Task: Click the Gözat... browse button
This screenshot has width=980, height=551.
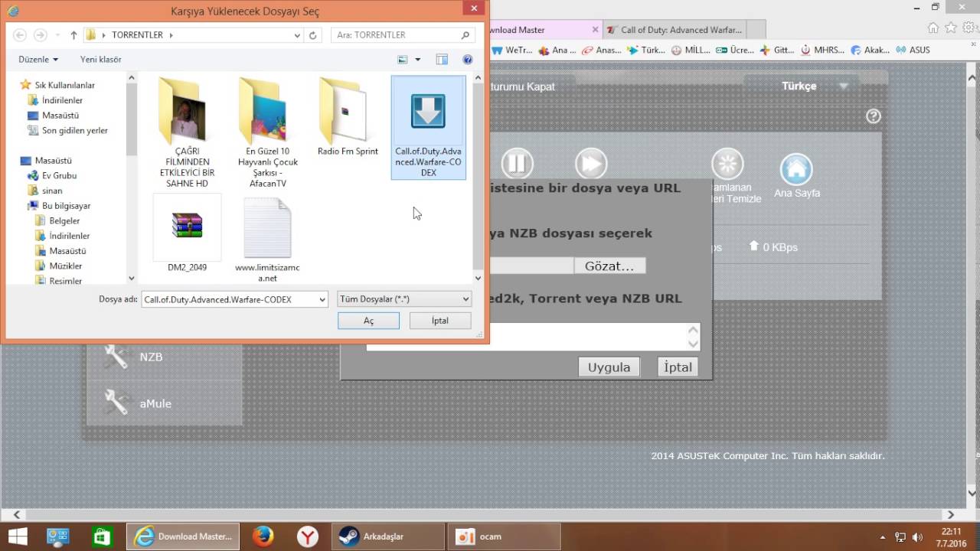Action: pos(609,266)
